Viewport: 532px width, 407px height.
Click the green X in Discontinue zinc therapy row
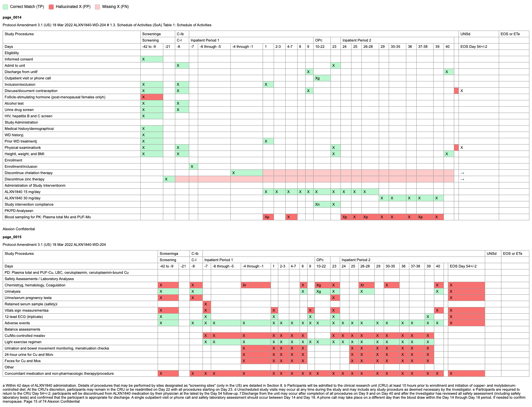(169, 179)
